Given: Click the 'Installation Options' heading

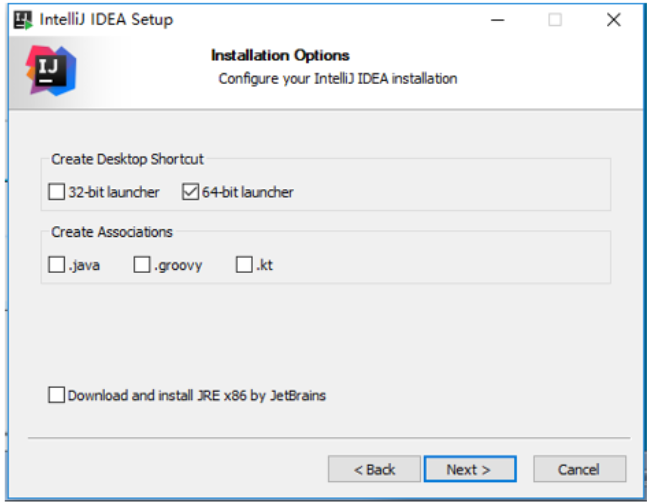Looking at the screenshot, I should pyautogui.click(x=280, y=55).
